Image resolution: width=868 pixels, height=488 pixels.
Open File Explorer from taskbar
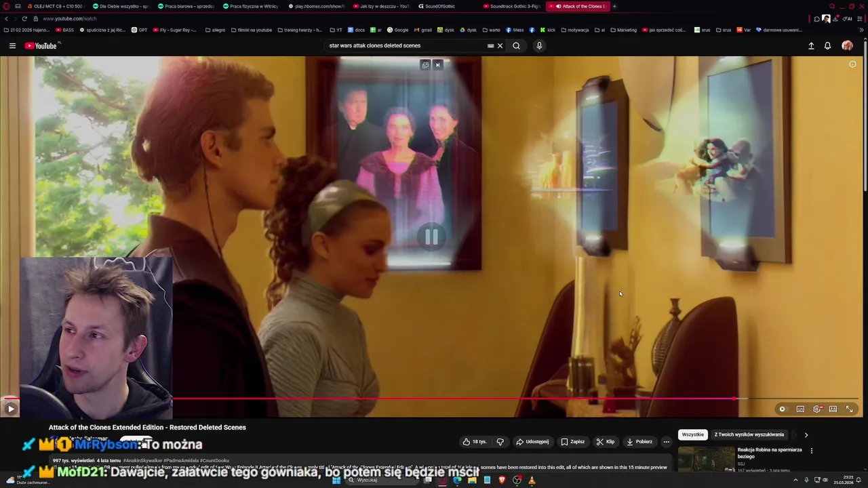pyautogui.click(x=472, y=480)
